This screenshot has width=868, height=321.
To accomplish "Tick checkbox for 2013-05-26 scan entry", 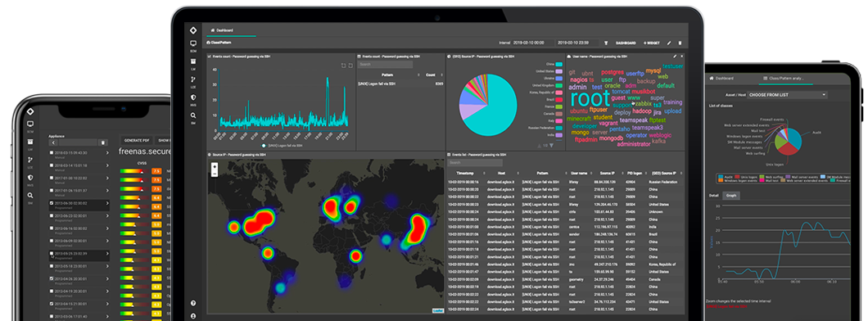I will click(x=52, y=254).
